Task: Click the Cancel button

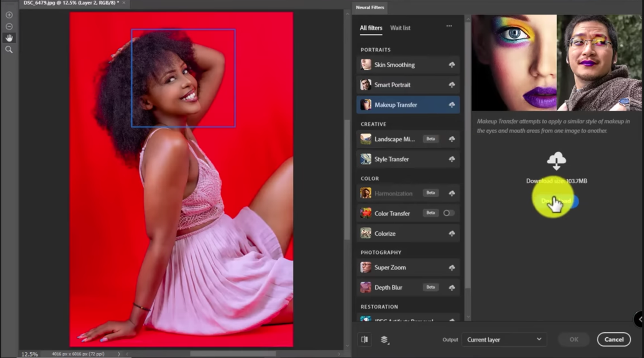Action: pyautogui.click(x=613, y=339)
